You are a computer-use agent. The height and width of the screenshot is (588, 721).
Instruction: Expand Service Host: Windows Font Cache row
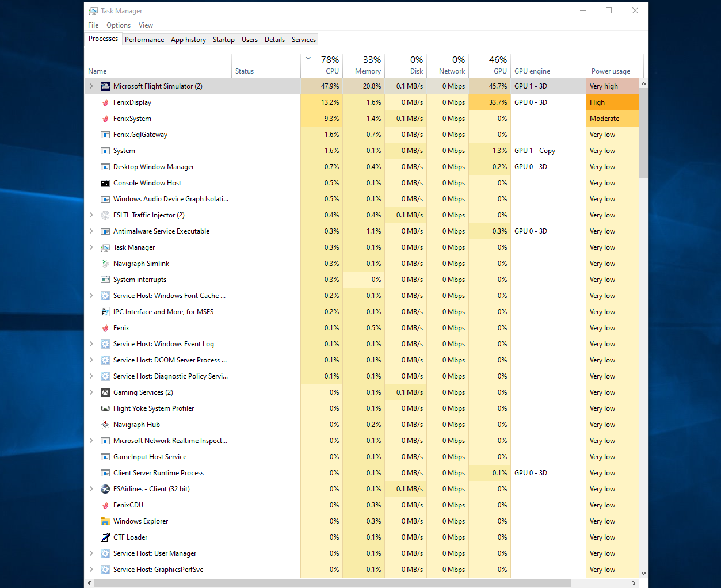click(91, 296)
